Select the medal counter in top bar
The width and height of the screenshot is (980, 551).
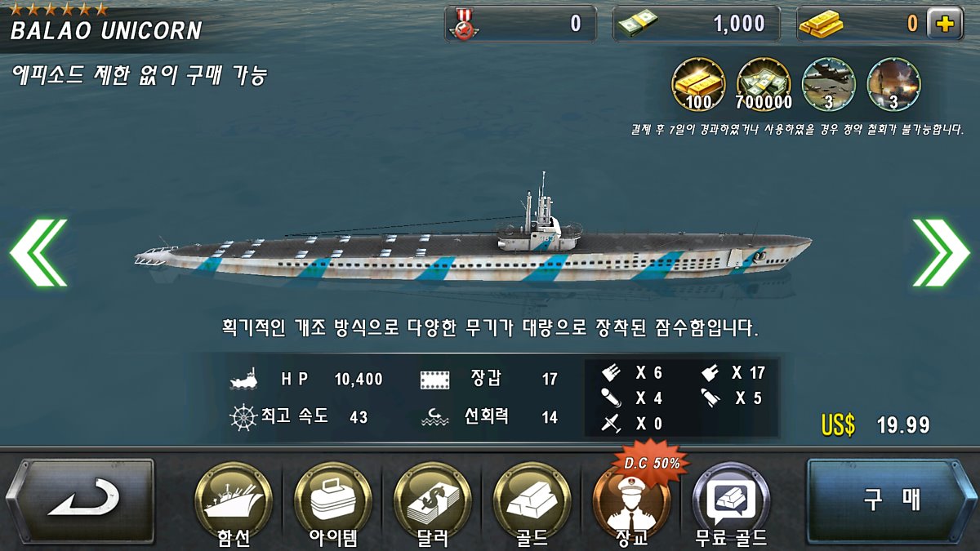coord(520,24)
